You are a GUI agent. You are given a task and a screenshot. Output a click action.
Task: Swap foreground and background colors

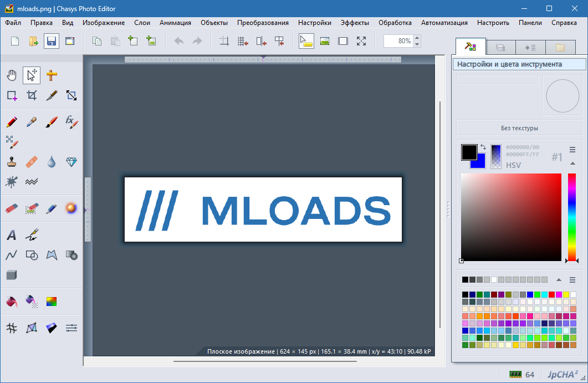coord(483,147)
